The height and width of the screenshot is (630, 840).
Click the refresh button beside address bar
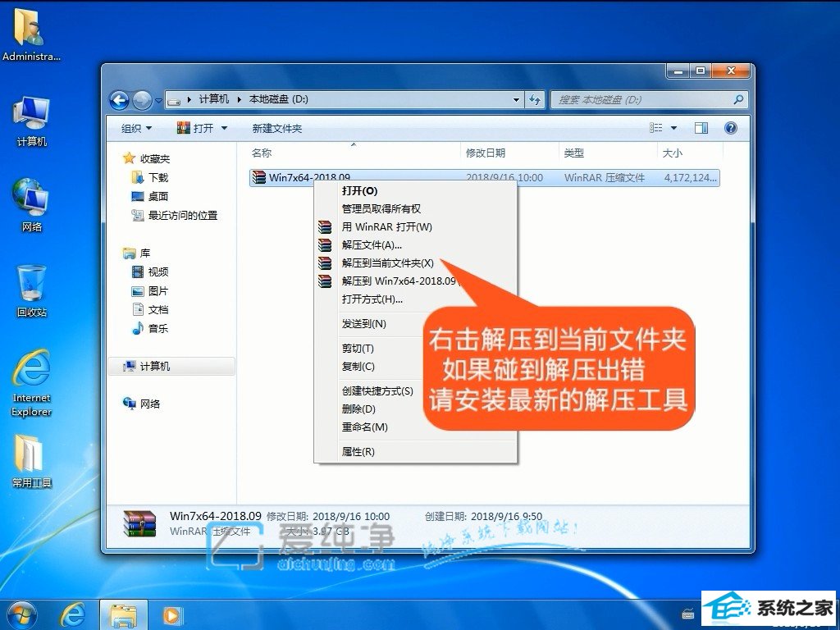point(535,100)
